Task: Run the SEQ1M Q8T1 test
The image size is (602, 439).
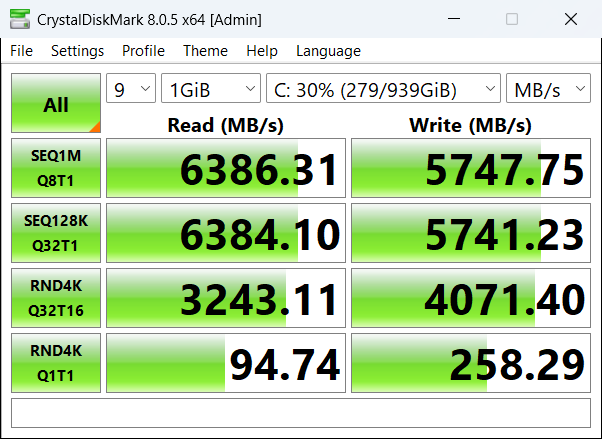Action: pos(56,168)
